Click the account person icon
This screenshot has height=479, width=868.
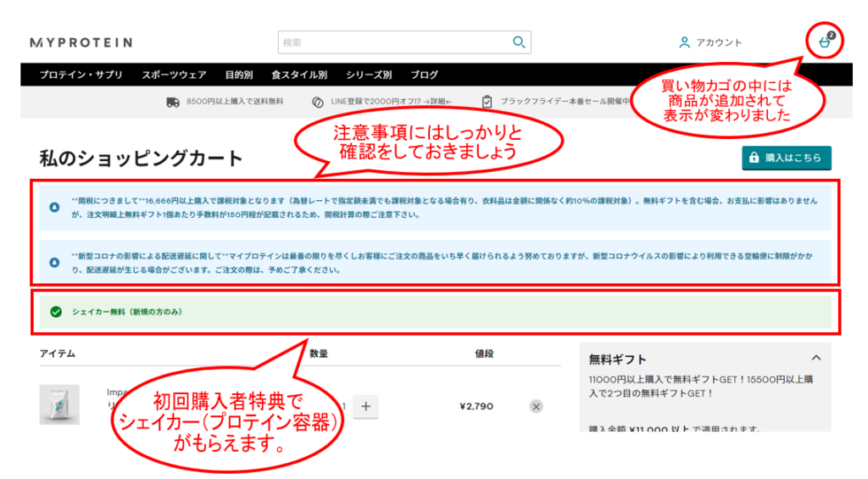[x=684, y=42]
